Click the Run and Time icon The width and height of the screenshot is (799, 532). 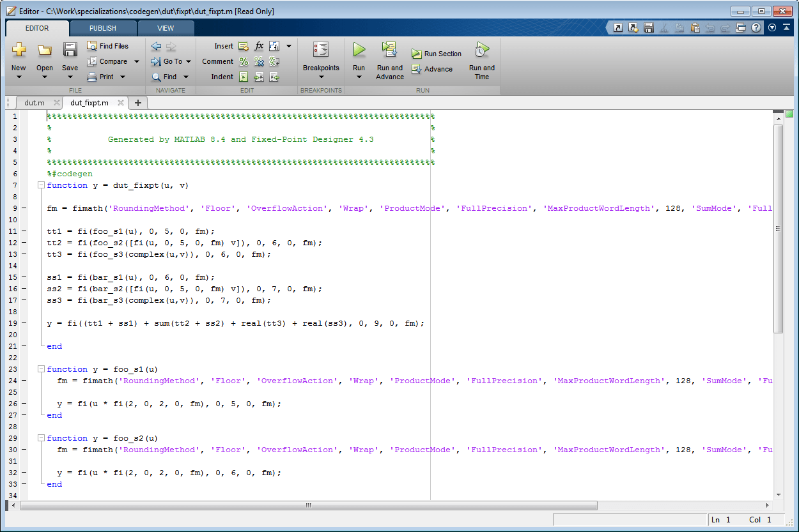[481, 50]
